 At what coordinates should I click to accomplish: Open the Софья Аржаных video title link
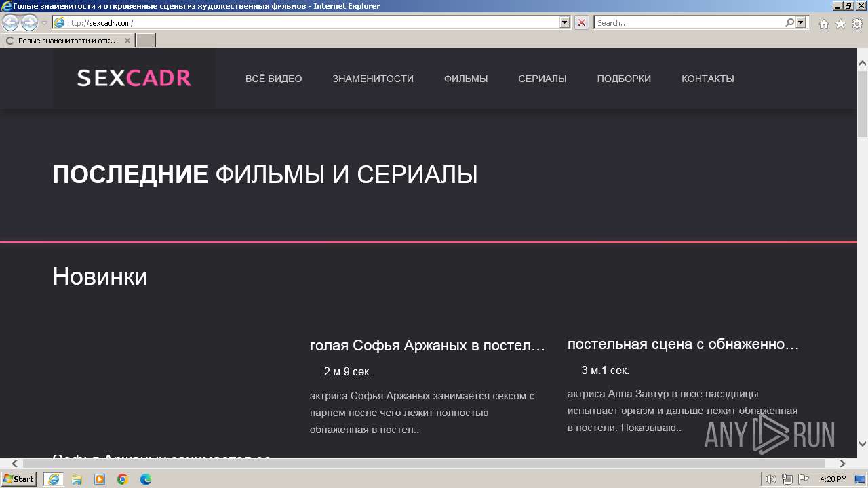[x=428, y=346]
